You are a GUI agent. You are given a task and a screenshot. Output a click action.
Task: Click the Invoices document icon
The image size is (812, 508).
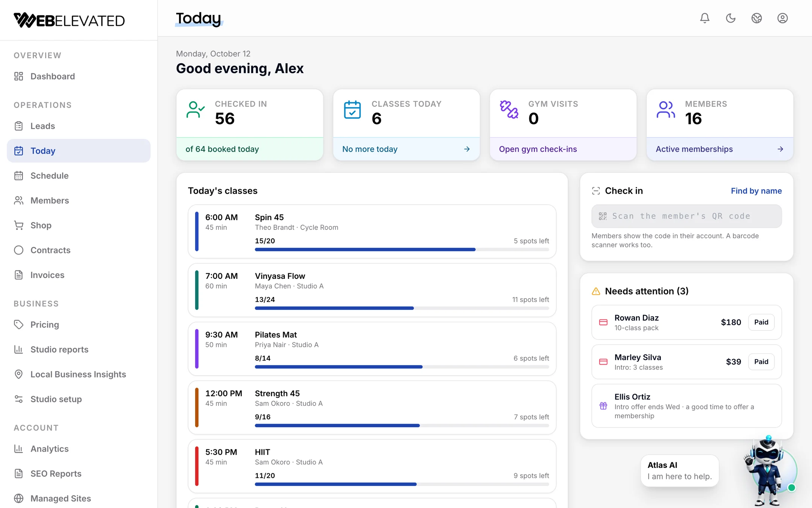pyautogui.click(x=19, y=275)
